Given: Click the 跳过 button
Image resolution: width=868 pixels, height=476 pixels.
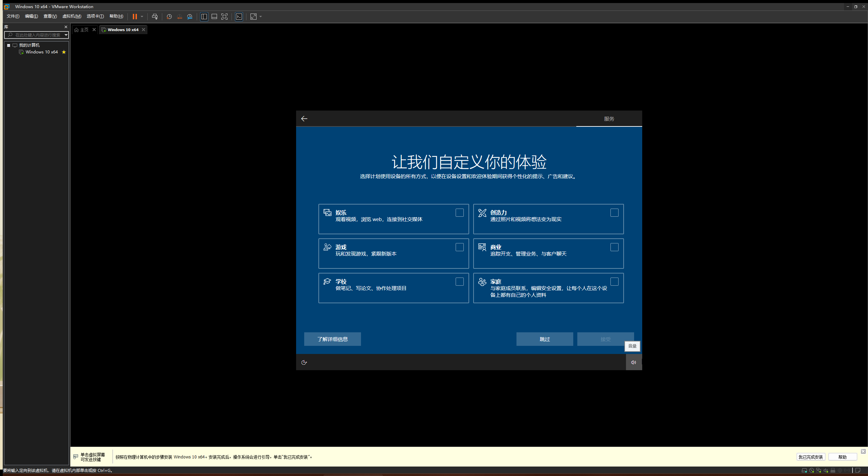Looking at the screenshot, I should 545,339.
